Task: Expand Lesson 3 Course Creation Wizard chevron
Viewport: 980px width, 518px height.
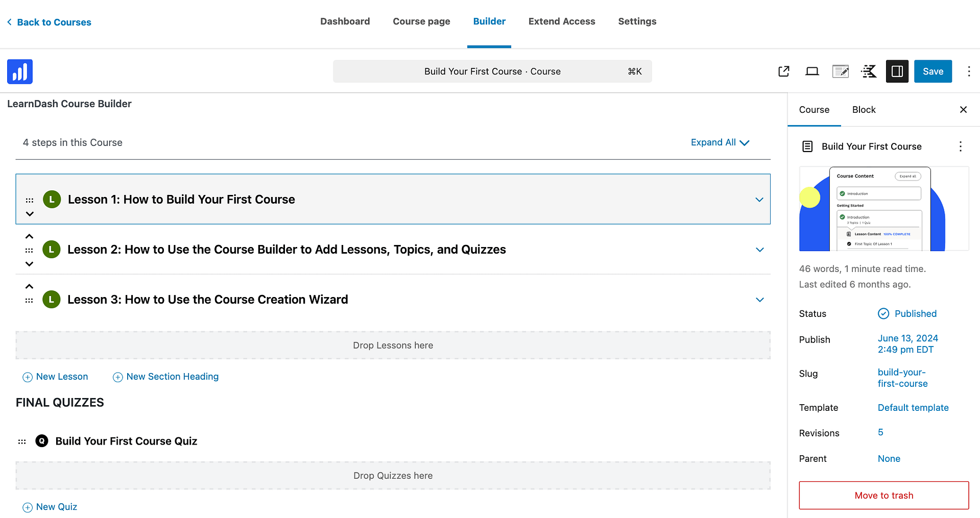Action: (x=759, y=300)
